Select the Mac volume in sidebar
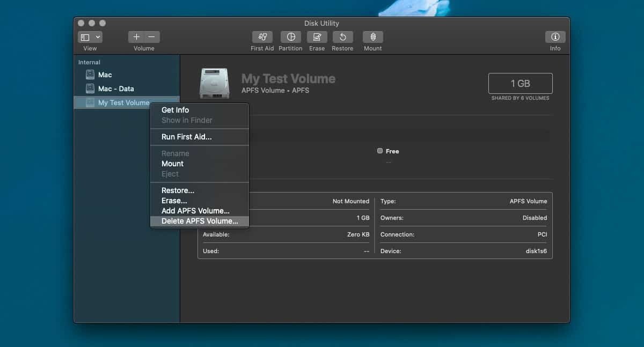The width and height of the screenshot is (644, 347). [105, 75]
